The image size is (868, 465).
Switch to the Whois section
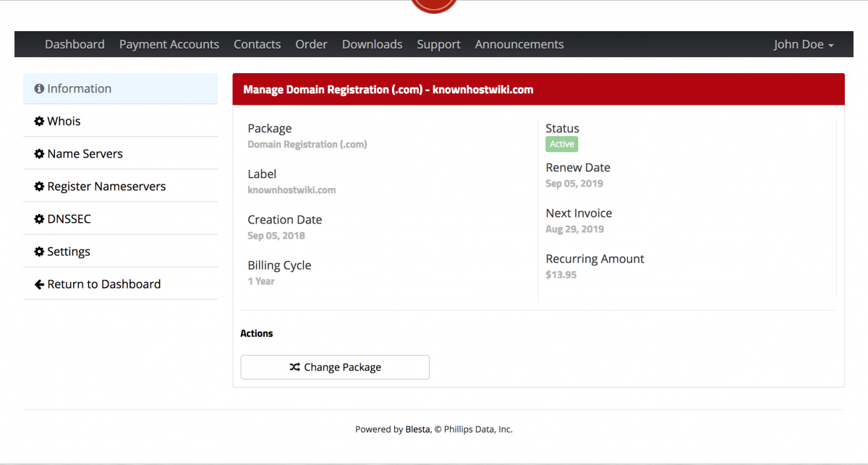coord(64,121)
